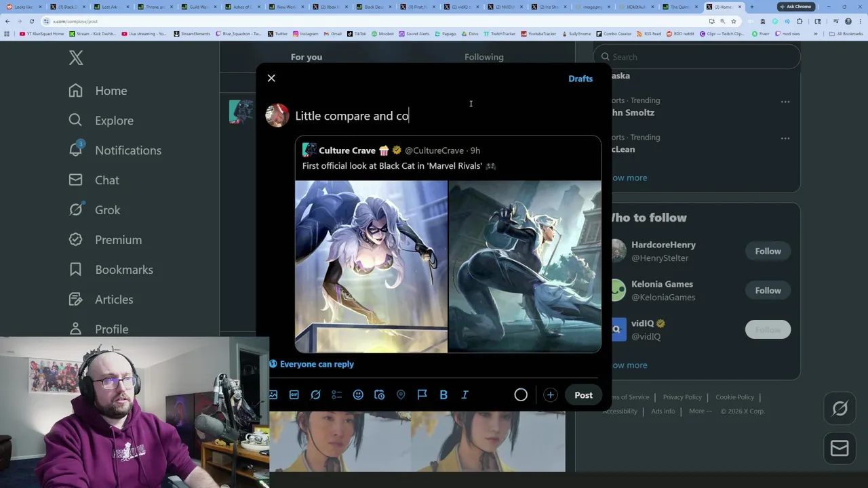Add another post with plus button
868x488 pixels.
(x=550, y=395)
